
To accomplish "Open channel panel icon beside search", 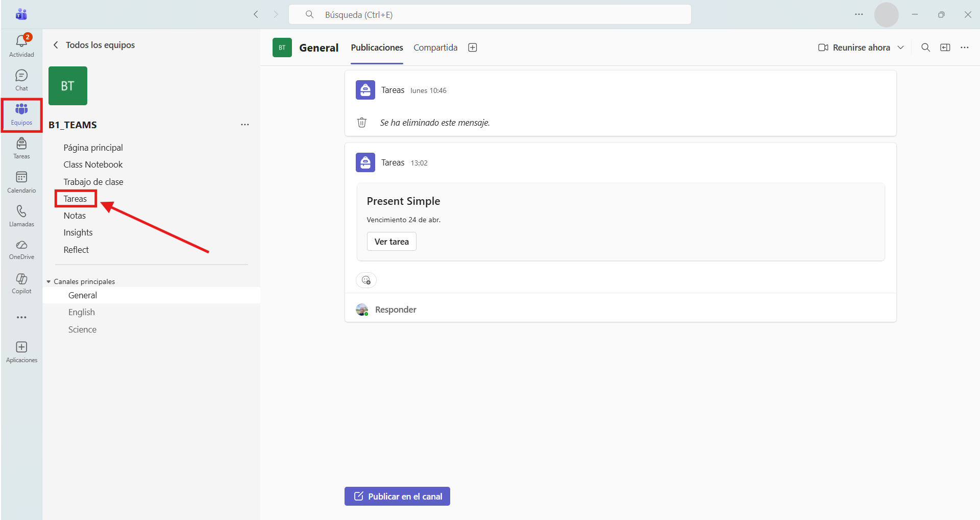I will [x=945, y=48].
